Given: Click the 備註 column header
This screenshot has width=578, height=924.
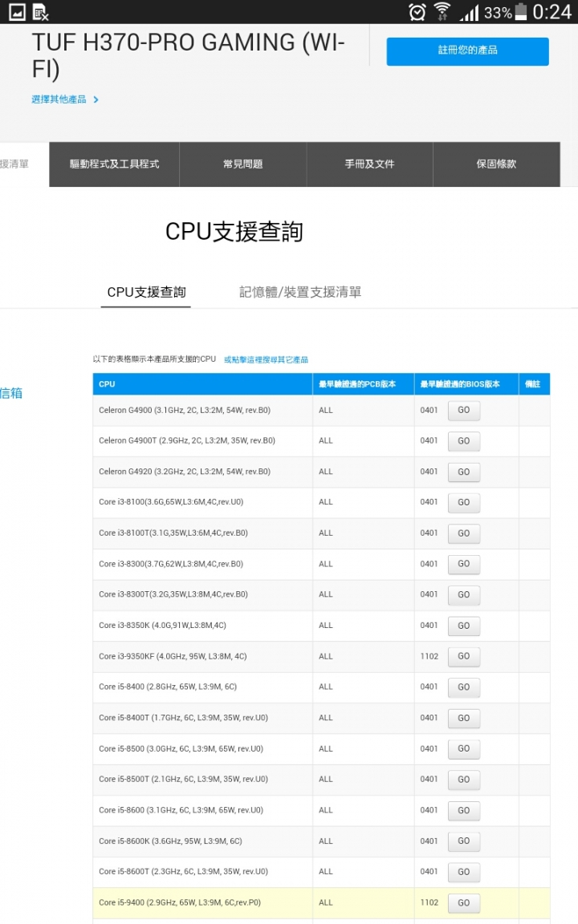Looking at the screenshot, I should click(535, 384).
